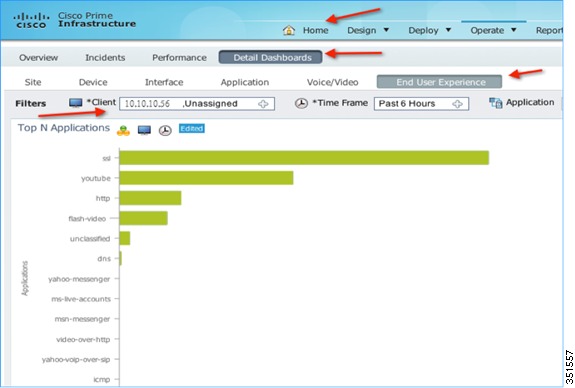The image size is (575, 388).
Task: Click the site icon beside Top N Applications
Action: point(123,130)
